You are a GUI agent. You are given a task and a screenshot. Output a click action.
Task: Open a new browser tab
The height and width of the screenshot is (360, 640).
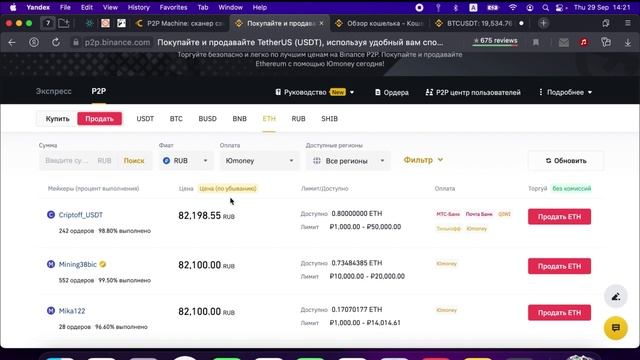[543, 23]
